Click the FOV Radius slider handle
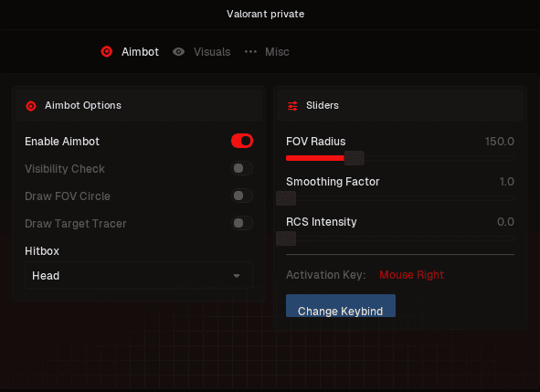The image size is (540, 392). 355,158
